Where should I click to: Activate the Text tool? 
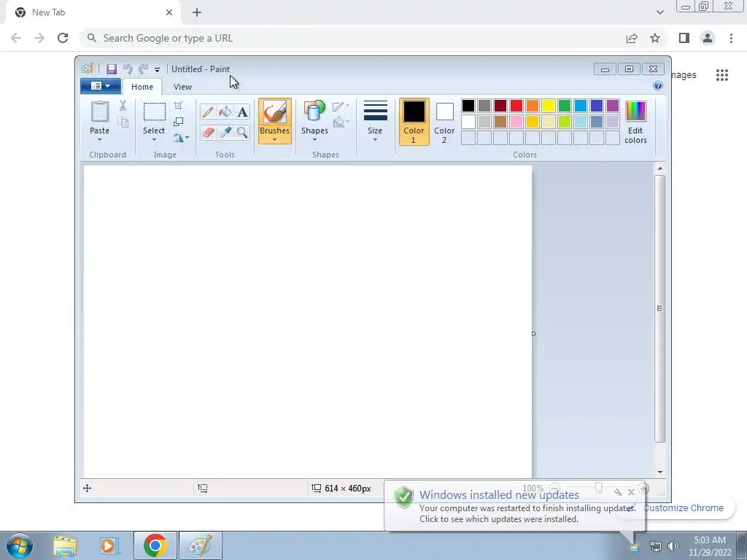[242, 112]
